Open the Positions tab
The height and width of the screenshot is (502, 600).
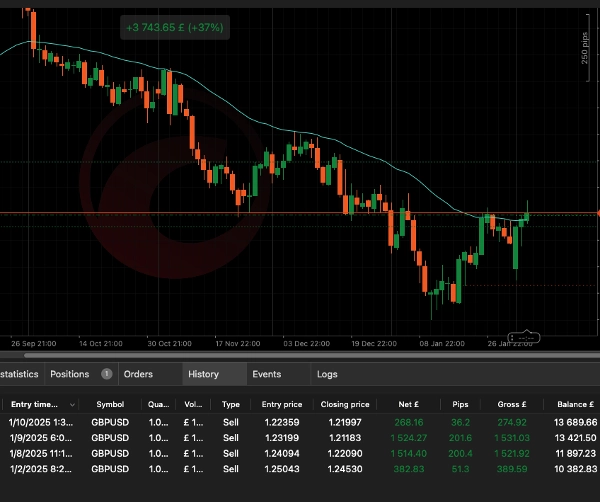pyautogui.click(x=70, y=374)
